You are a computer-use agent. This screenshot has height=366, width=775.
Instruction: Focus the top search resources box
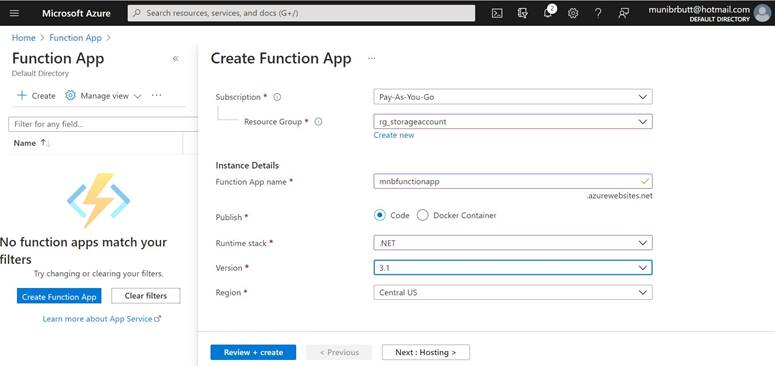tap(301, 13)
